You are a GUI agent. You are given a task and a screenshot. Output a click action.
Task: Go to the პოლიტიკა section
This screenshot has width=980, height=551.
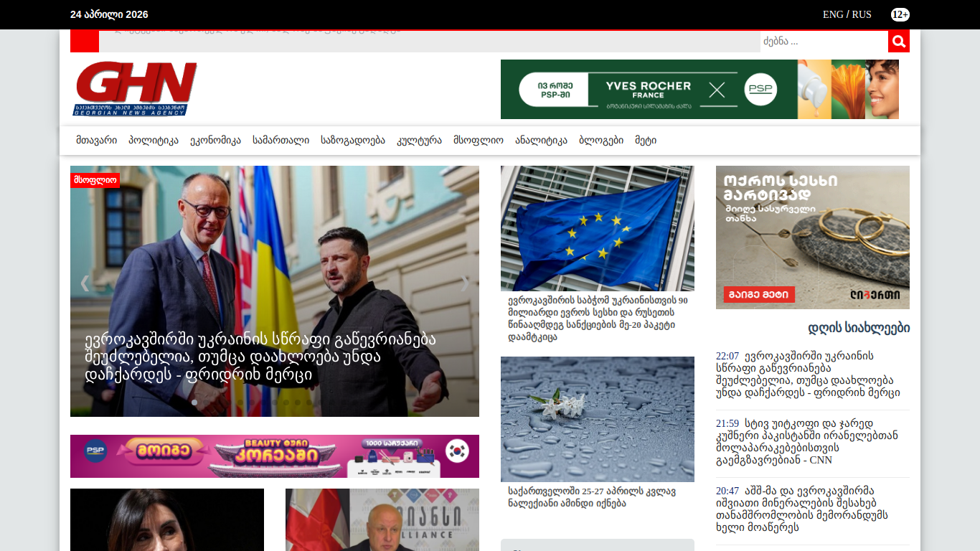[154, 141]
